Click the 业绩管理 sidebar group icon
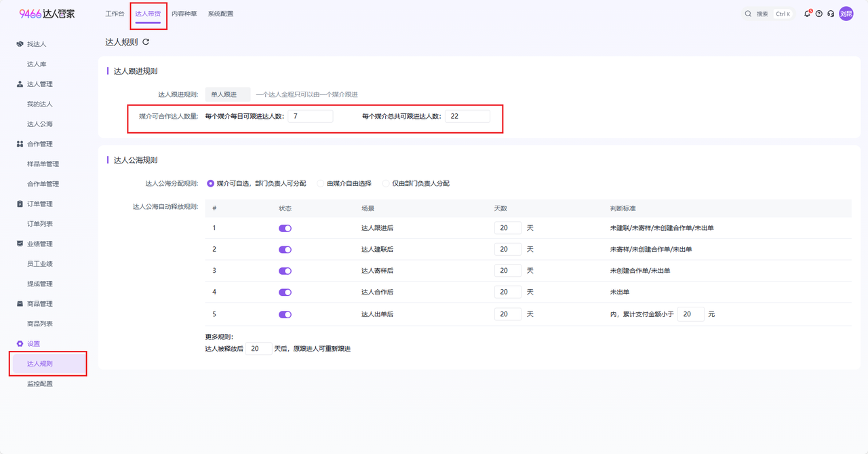 tap(20, 244)
